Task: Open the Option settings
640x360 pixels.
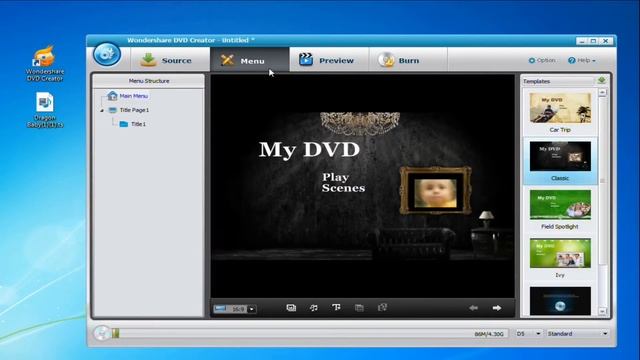Action: click(x=542, y=60)
